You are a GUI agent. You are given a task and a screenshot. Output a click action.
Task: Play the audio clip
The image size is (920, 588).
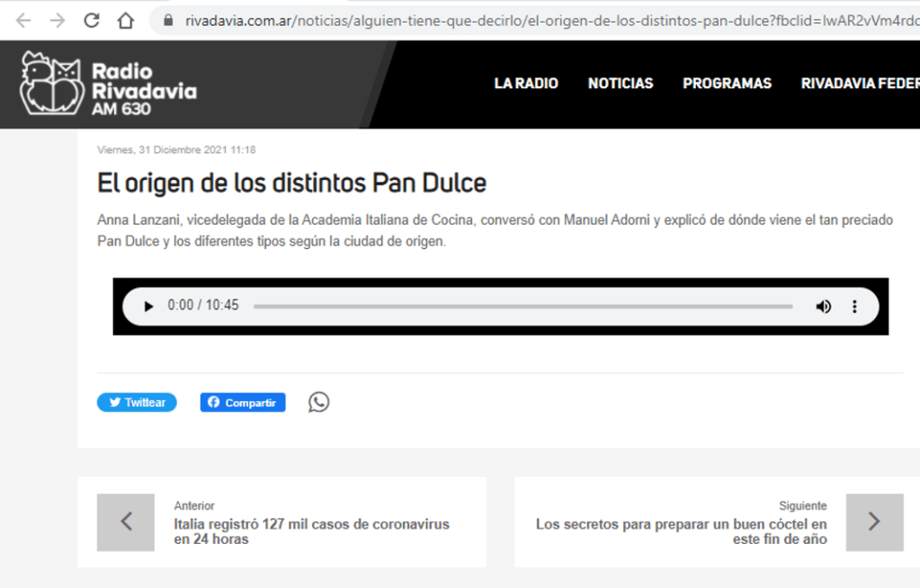click(149, 306)
